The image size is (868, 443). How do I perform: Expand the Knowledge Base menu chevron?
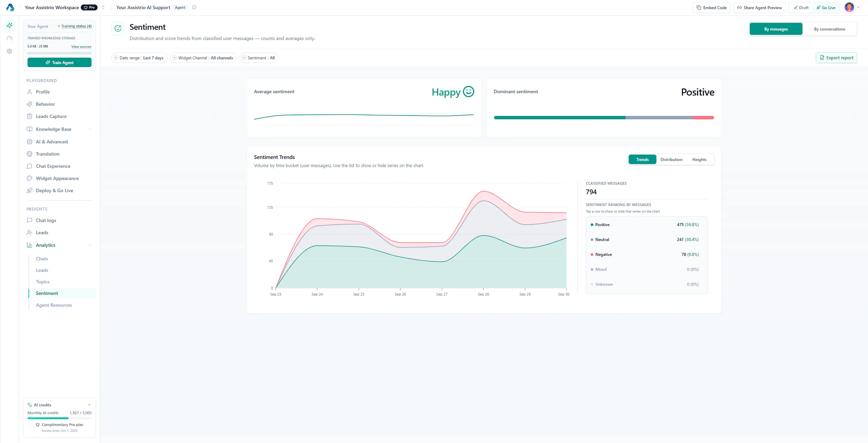coord(90,129)
